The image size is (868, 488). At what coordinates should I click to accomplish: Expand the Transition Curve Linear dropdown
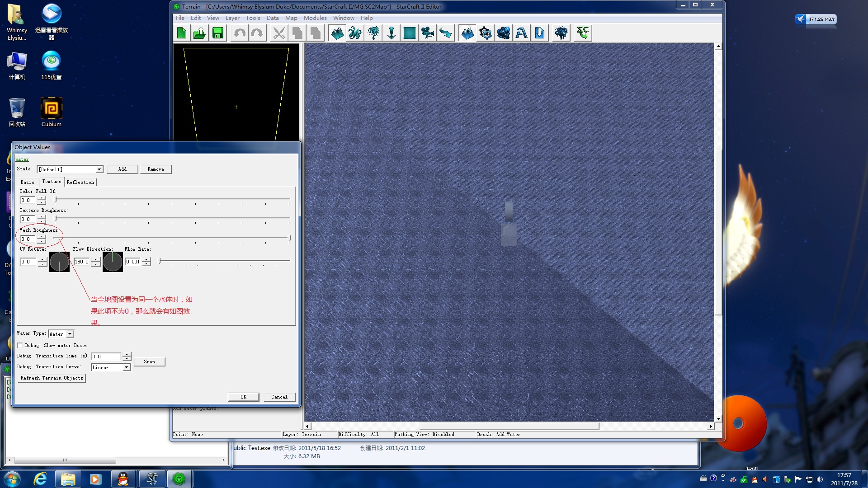tap(127, 367)
